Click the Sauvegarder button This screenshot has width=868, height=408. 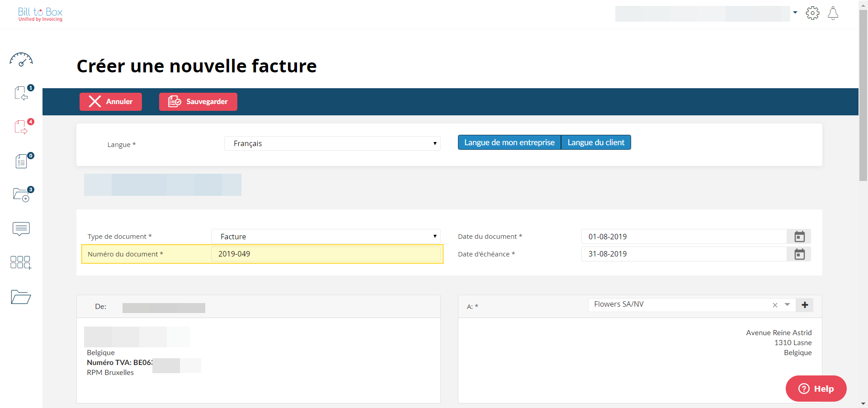(x=198, y=102)
